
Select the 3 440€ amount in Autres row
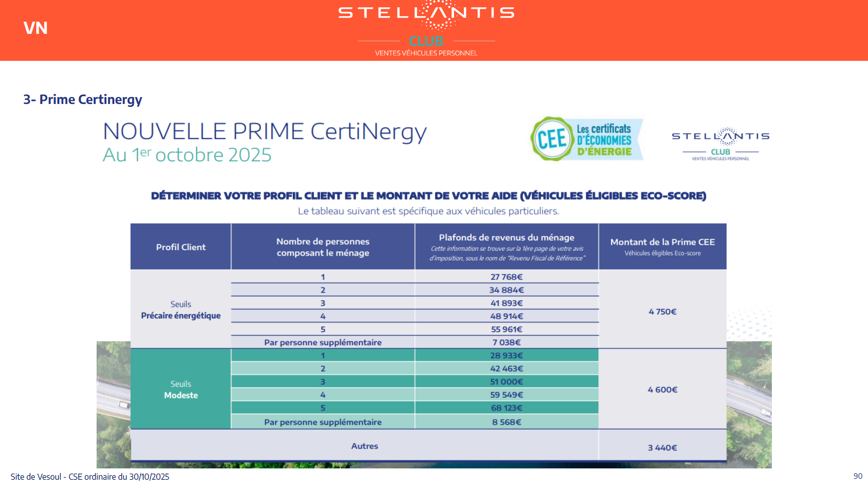pos(662,447)
